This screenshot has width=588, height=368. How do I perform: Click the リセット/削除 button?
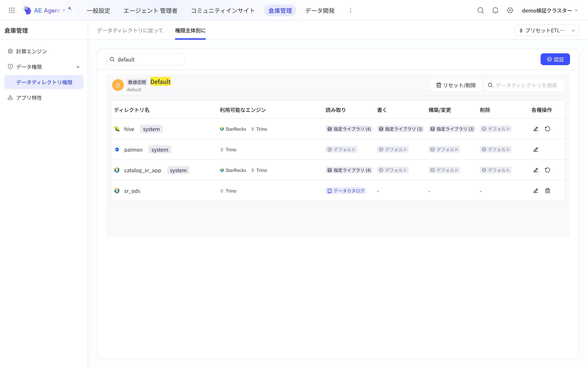[456, 85]
